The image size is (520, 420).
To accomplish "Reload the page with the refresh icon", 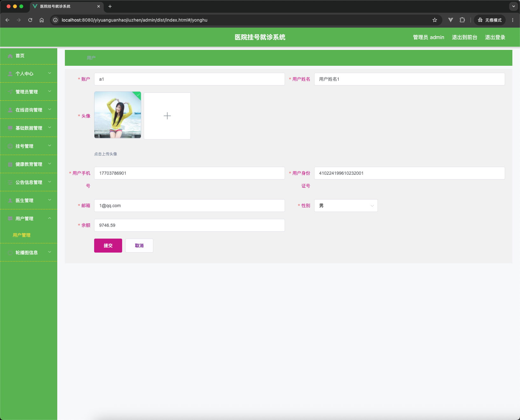I will pyautogui.click(x=30, y=20).
